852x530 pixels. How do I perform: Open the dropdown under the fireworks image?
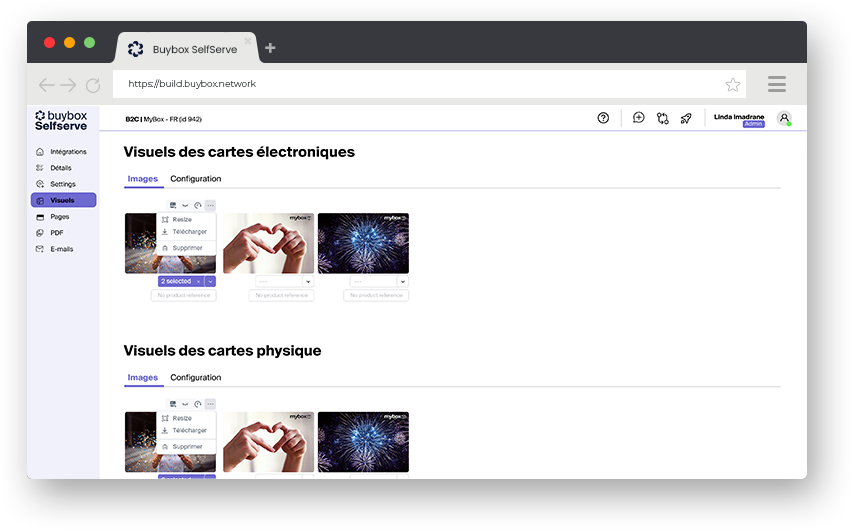point(403,282)
